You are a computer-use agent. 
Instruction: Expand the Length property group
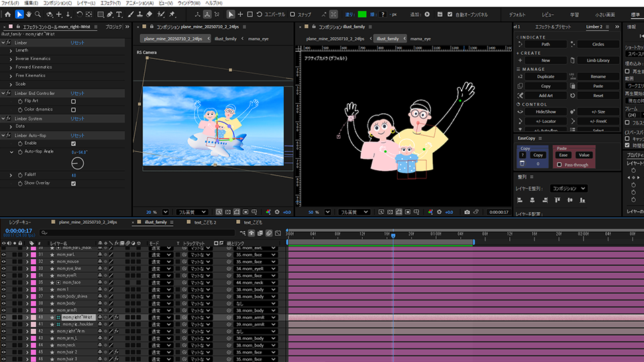11,50
